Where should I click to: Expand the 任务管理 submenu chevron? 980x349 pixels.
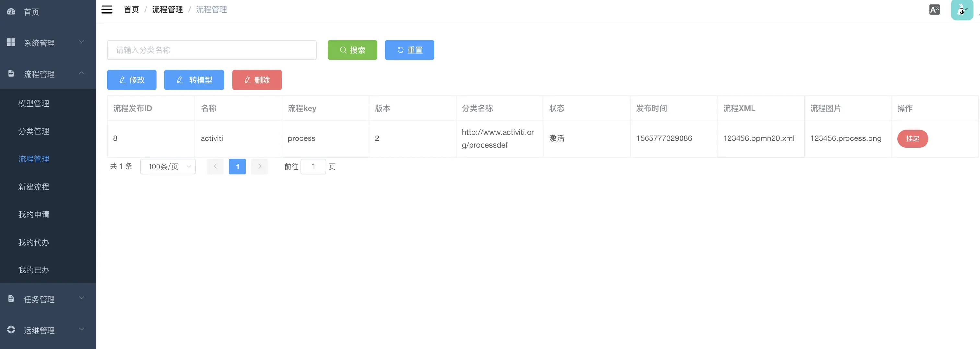point(81,298)
